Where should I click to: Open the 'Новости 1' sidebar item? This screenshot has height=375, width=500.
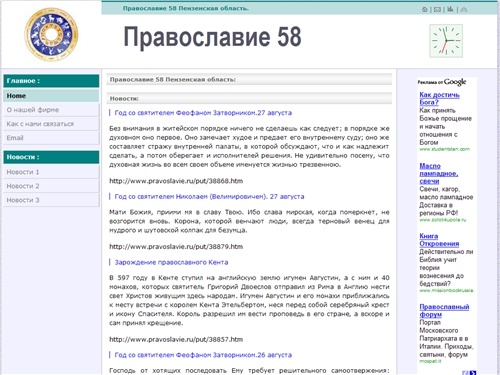[51, 172]
